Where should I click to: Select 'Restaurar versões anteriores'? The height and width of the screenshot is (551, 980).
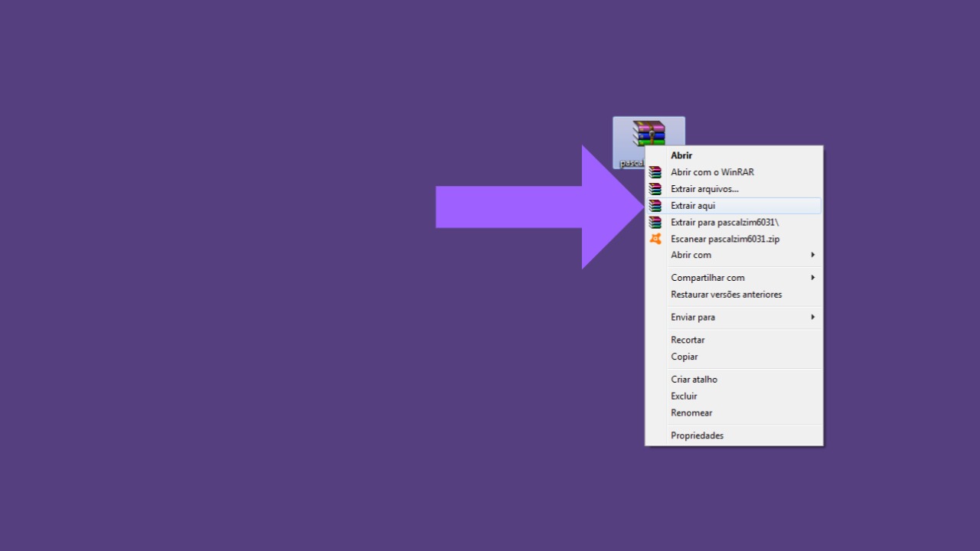tap(726, 294)
